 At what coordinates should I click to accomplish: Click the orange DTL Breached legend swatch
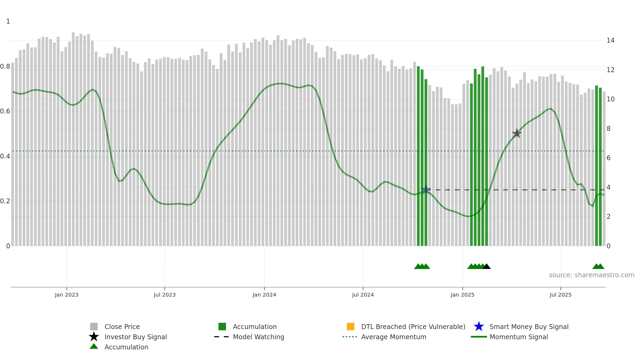click(350, 327)
